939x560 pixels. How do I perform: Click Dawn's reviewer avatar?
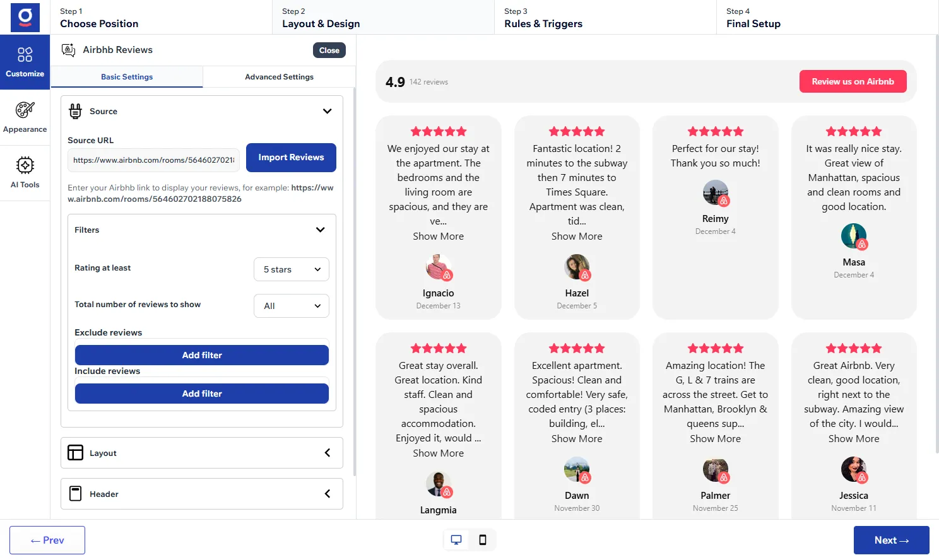click(x=577, y=470)
